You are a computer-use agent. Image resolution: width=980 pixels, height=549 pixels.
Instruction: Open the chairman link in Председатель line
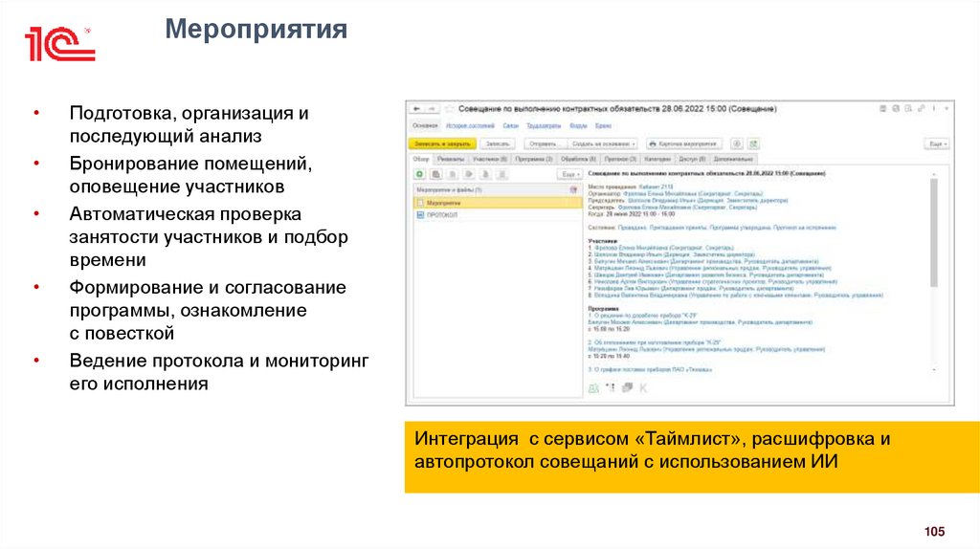click(708, 201)
